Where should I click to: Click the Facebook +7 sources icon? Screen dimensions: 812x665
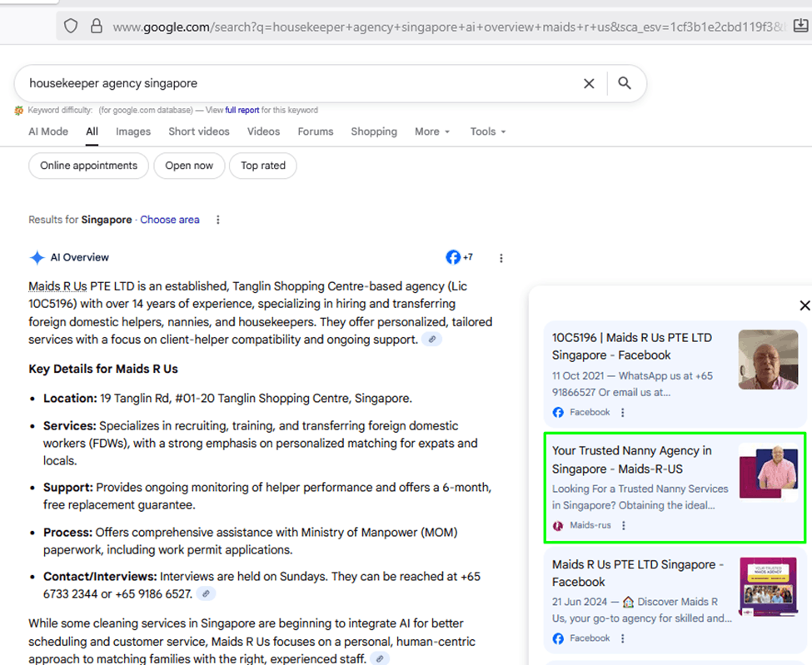tap(459, 257)
